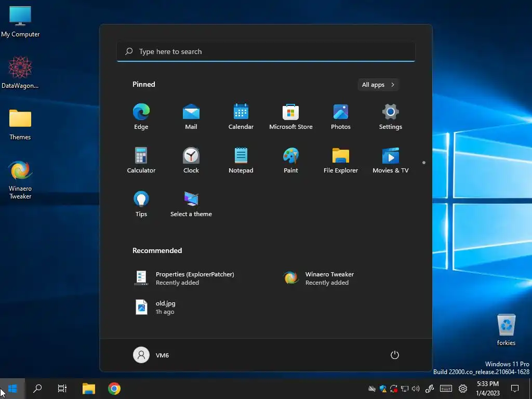The height and width of the screenshot is (399, 532).
Task: Open the VM6 user account menu
Action: pyautogui.click(x=151, y=355)
